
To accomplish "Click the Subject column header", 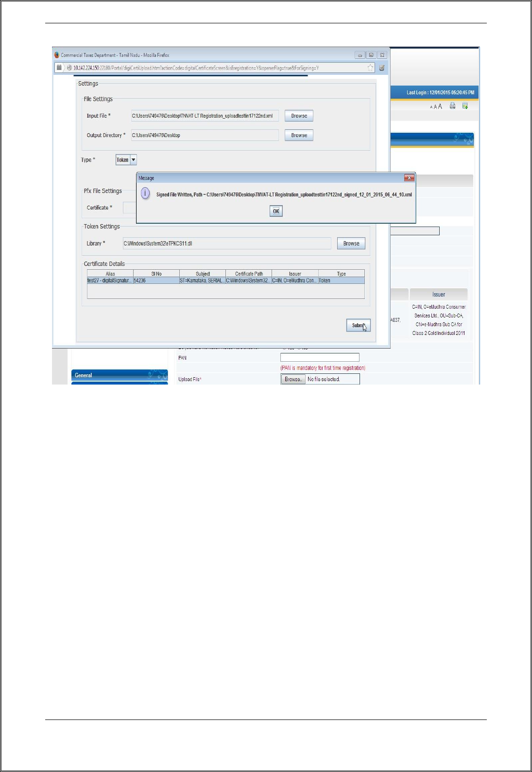I will (203, 274).
